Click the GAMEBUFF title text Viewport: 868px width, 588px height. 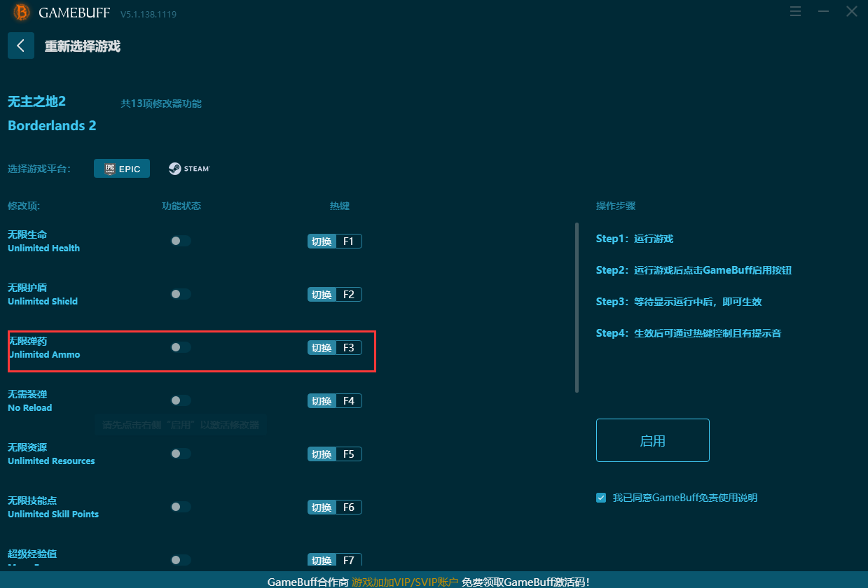[75, 13]
